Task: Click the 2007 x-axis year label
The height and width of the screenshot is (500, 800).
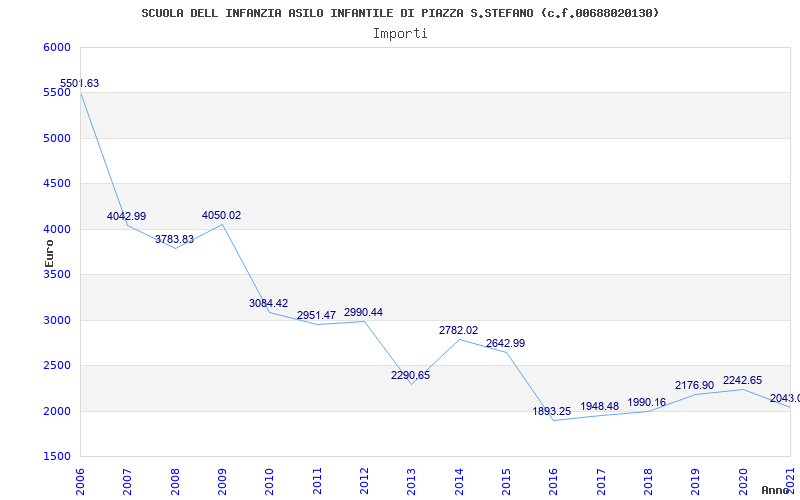Action: pos(127,482)
